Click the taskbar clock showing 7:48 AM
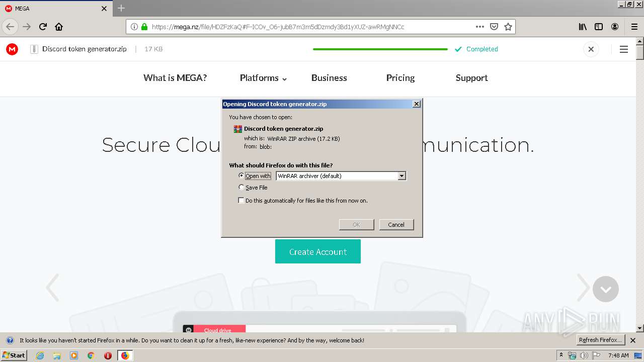This screenshot has width=644, height=362. click(x=618, y=355)
